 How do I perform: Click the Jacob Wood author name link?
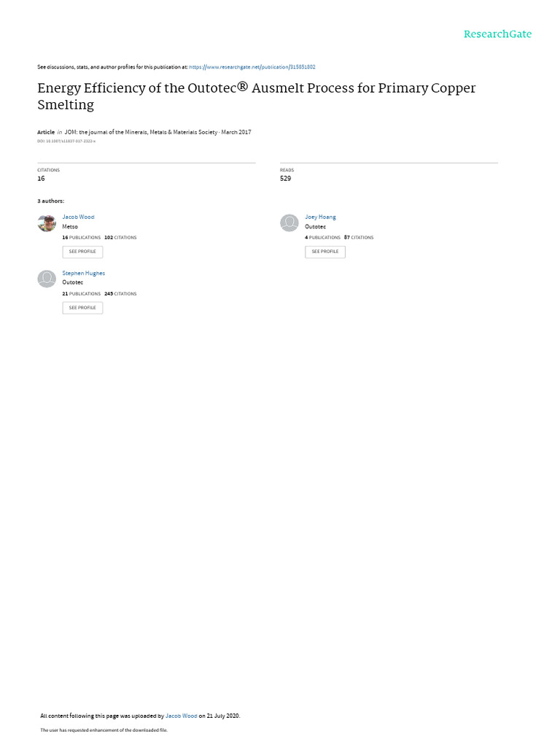(78, 217)
